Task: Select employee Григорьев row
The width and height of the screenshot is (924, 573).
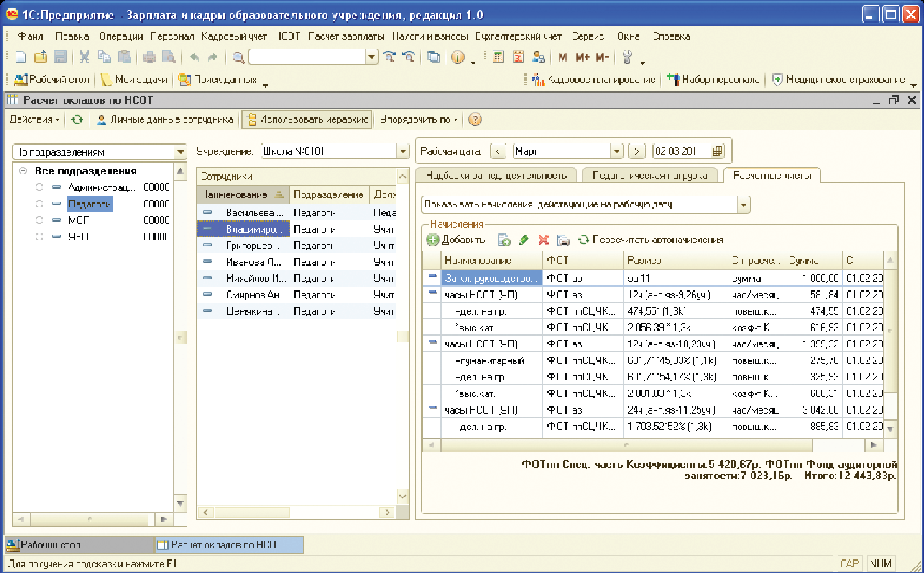Action: click(x=297, y=246)
